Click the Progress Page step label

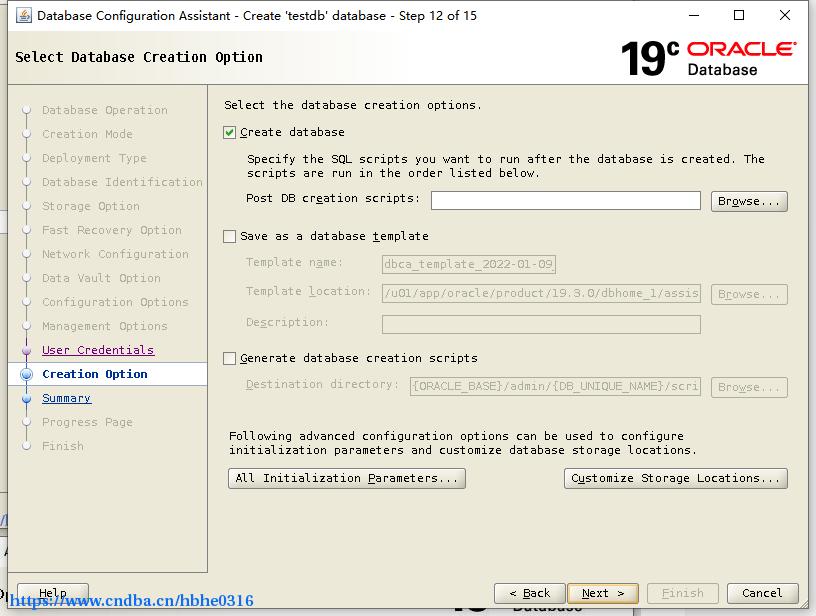(x=87, y=422)
